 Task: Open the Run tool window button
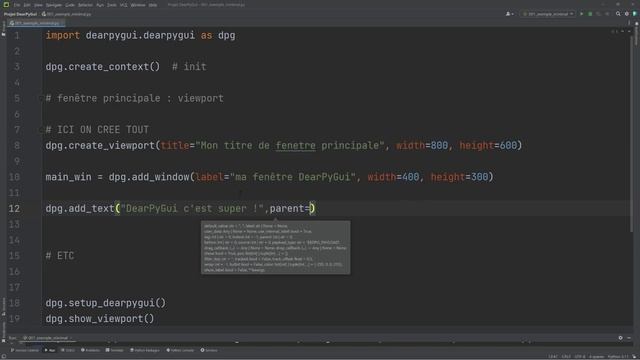point(50,350)
